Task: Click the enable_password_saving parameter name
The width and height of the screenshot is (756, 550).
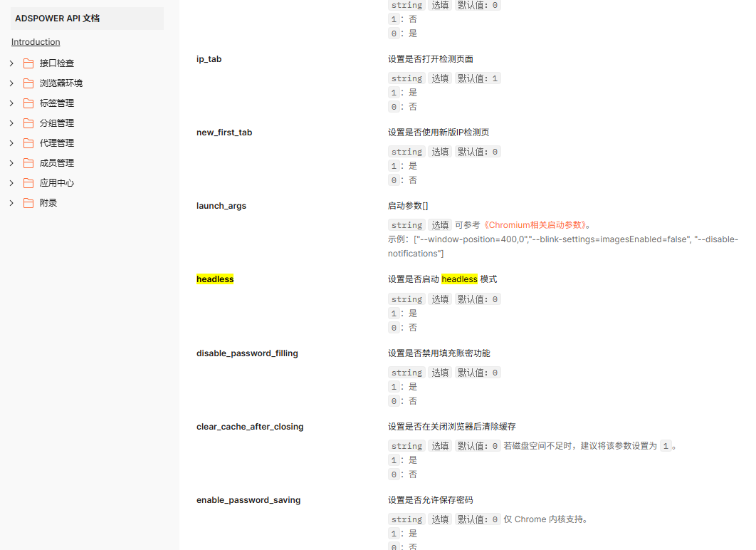Action: coord(248,500)
